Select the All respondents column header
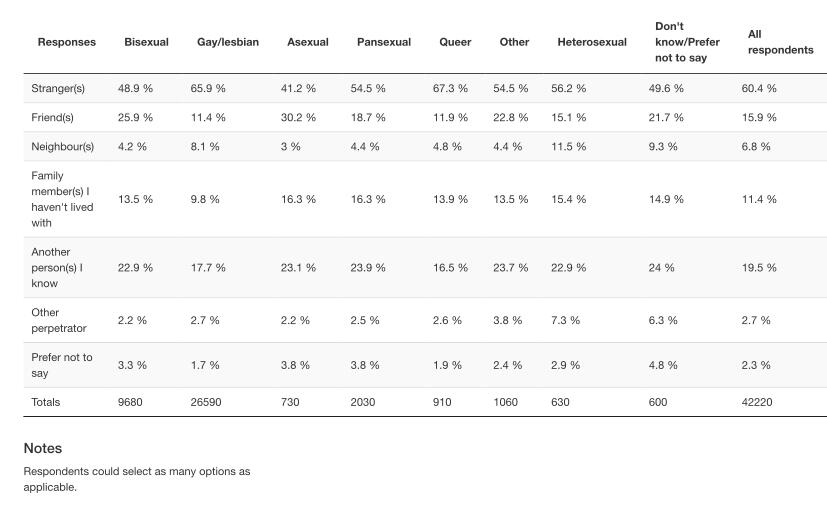 [780, 42]
